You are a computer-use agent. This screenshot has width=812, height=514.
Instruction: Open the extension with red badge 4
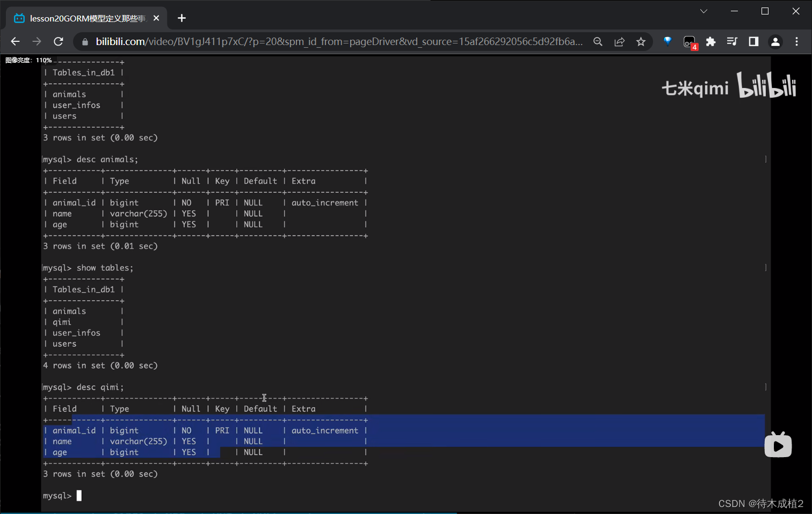[x=690, y=42]
